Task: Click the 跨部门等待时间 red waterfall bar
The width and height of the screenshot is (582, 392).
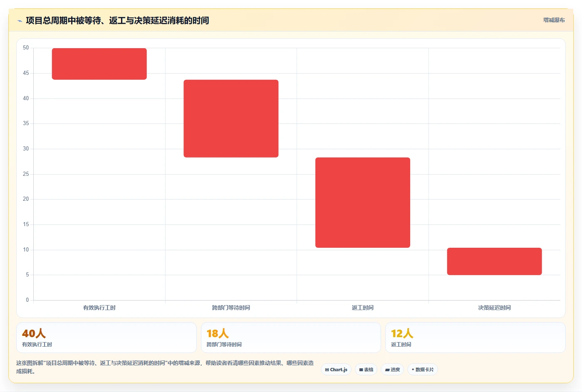Action: [x=231, y=118]
